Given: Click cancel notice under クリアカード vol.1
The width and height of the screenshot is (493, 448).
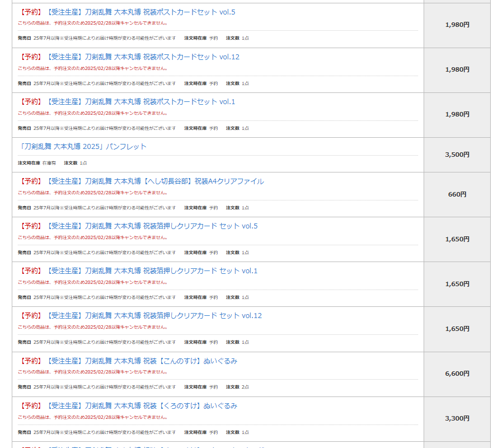Looking at the screenshot, I should (93, 282).
